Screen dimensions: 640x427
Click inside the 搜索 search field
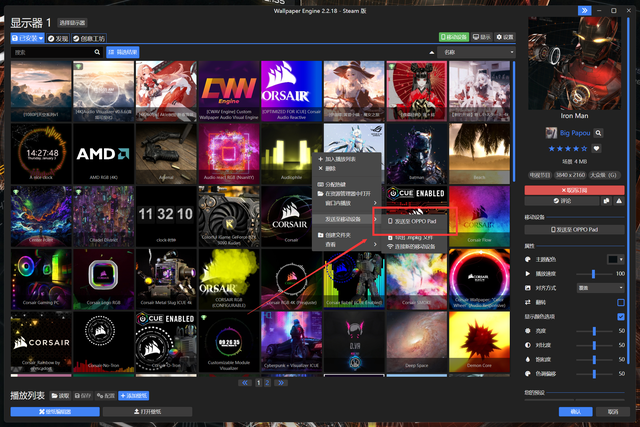tap(50, 50)
